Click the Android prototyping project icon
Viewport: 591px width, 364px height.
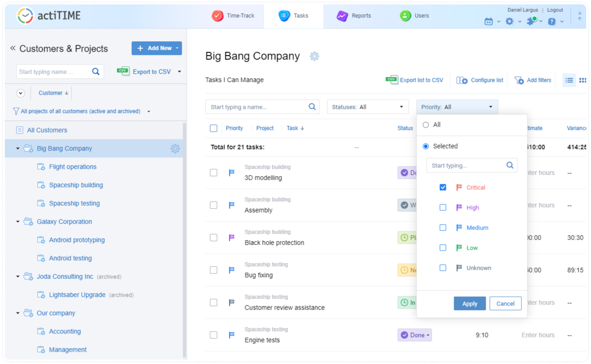pyautogui.click(x=41, y=240)
